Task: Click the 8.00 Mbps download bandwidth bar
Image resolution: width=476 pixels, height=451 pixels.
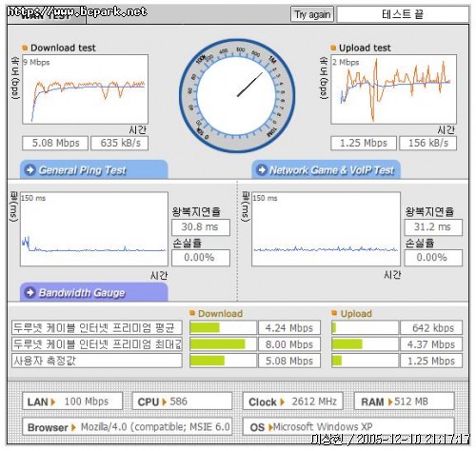Action: click(x=223, y=344)
